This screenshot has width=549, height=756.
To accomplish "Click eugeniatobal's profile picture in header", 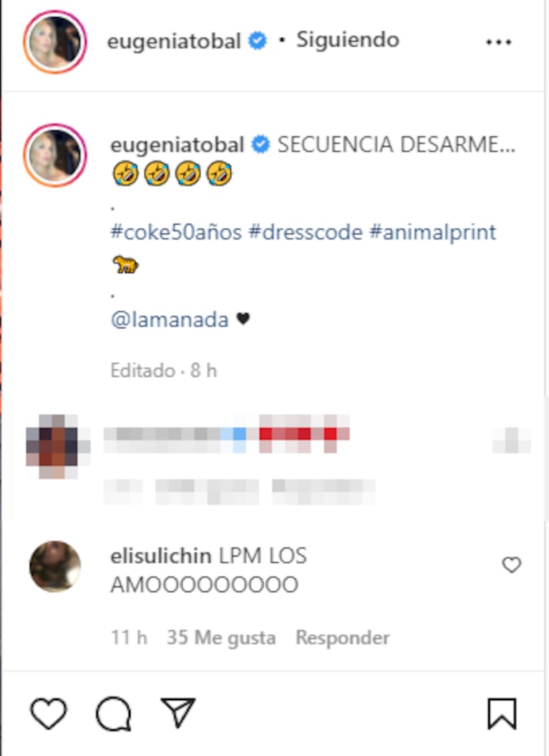I will pos(55,41).
